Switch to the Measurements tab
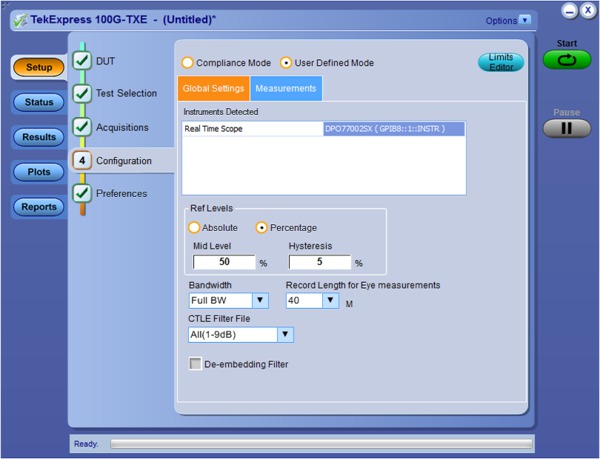This screenshot has height=459, width=600. coord(286,89)
